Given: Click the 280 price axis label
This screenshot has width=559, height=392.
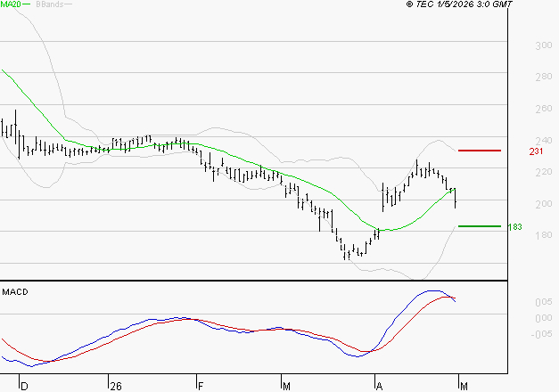Looking at the screenshot, I should tap(544, 77).
